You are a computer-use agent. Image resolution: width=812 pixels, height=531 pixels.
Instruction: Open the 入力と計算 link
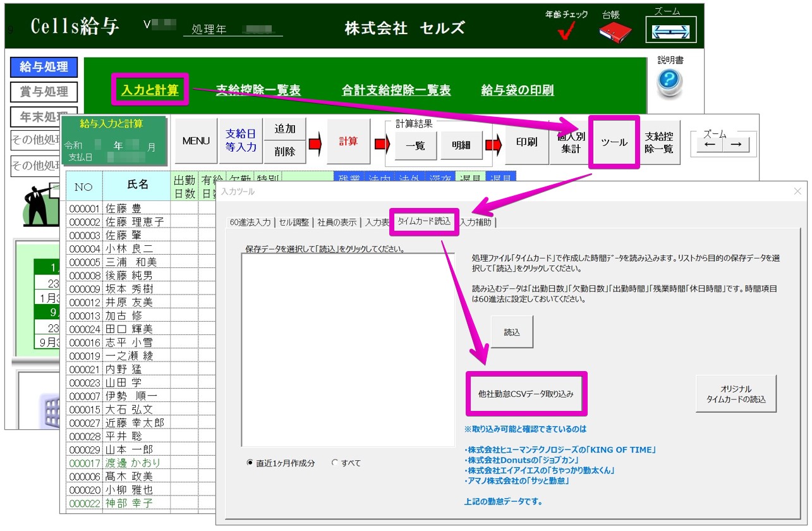click(150, 90)
